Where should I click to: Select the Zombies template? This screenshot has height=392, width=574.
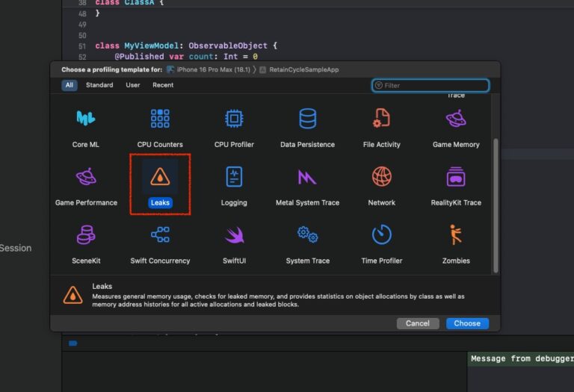click(456, 244)
